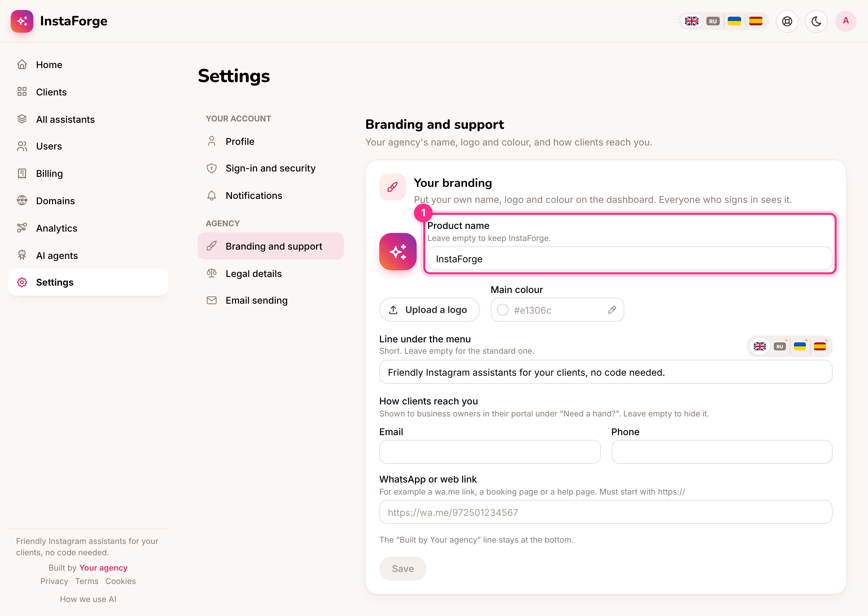The width and height of the screenshot is (868, 616).
Task: Go to Home in sidebar
Action: [88, 65]
